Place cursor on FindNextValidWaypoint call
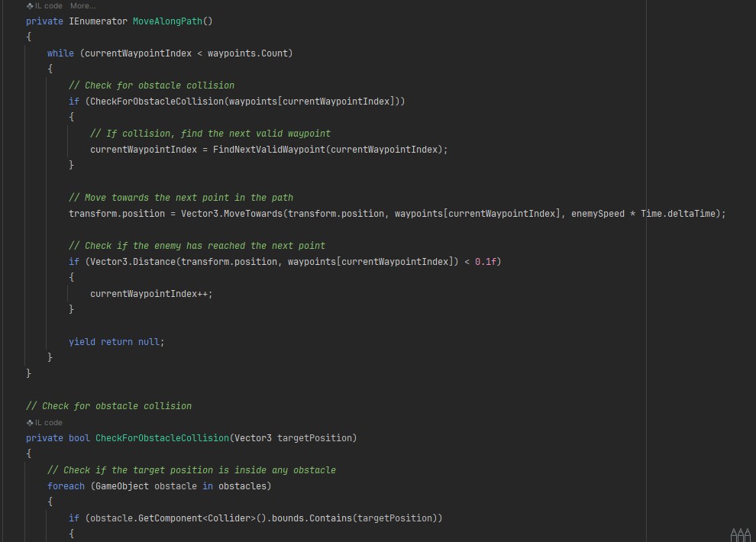This screenshot has height=542, width=756. click(x=269, y=150)
